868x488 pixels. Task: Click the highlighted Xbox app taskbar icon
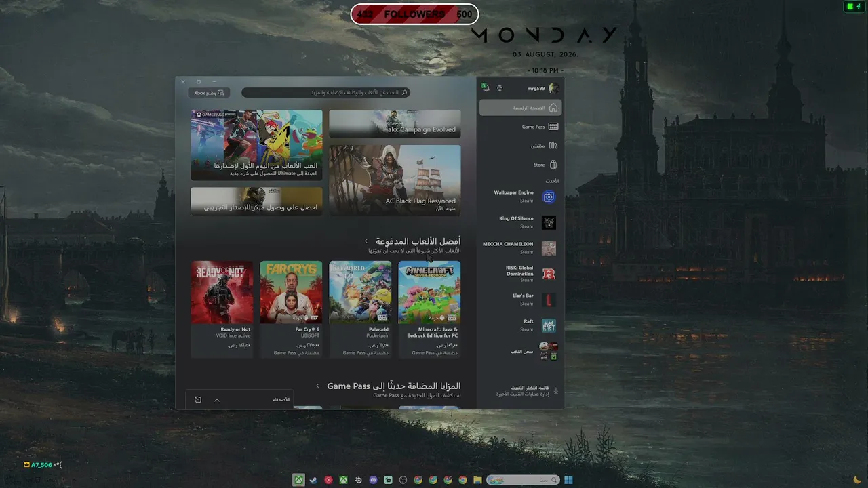pyautogui.click(x=298, y=480)
